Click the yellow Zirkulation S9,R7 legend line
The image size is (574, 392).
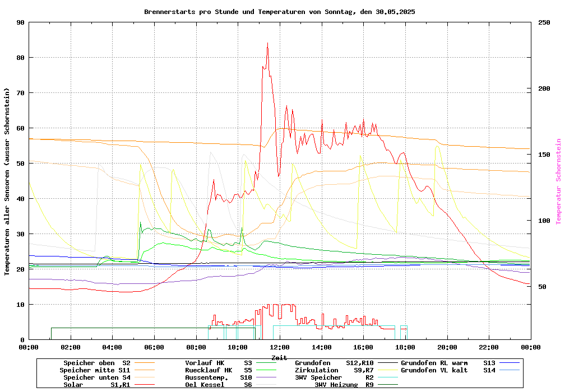point(386,370)
